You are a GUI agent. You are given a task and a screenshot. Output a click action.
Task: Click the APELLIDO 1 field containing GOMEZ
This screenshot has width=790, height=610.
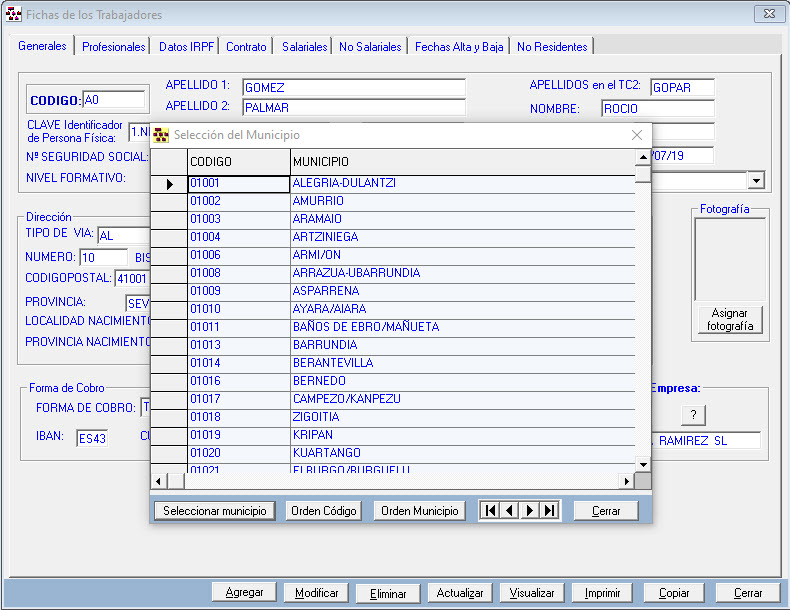354,88
